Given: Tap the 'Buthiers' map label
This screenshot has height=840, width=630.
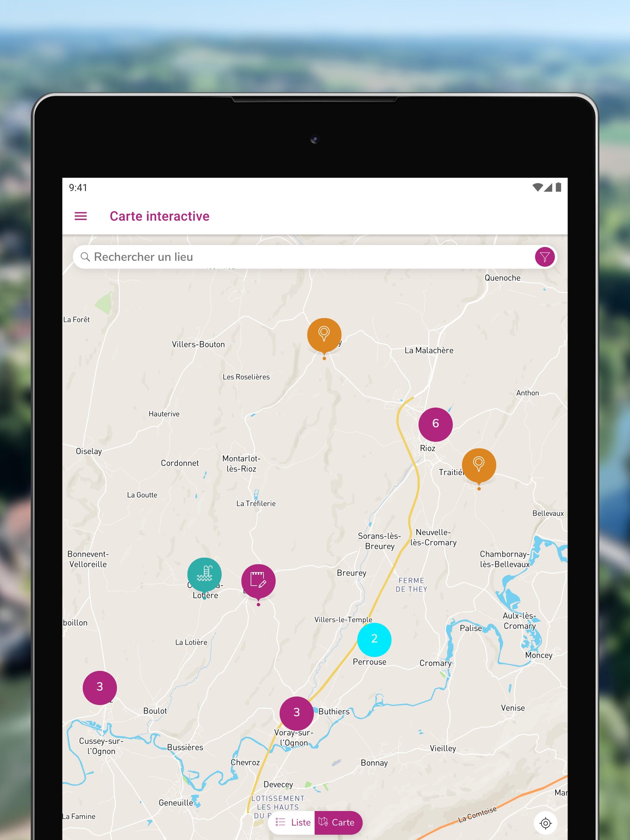Looking at the screenshot, I should pyautogui.click(x=334, y=712).
